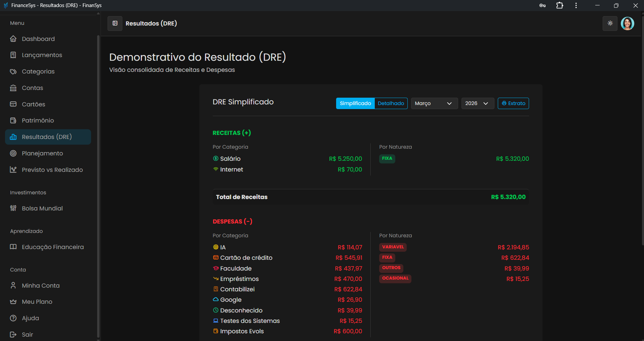Open Categorias tag icon
Viewport: 644px width, 341px height.
click(13, 71)
